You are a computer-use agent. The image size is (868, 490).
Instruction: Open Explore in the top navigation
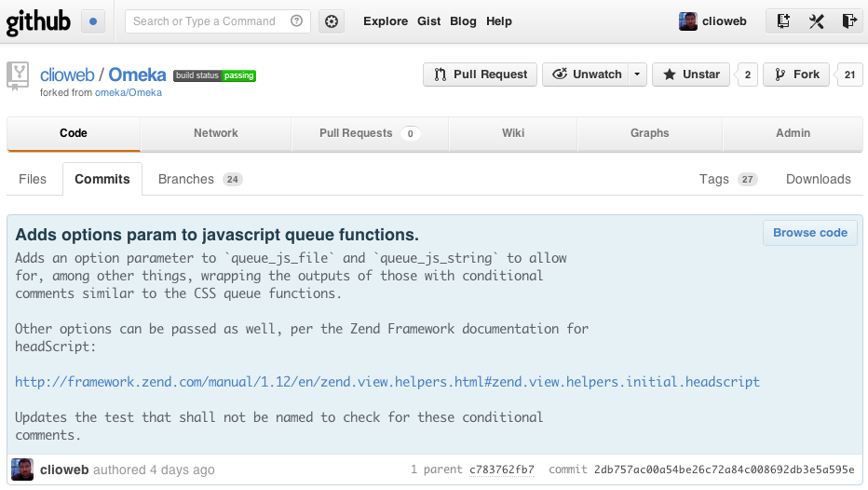tap(386, 21)
